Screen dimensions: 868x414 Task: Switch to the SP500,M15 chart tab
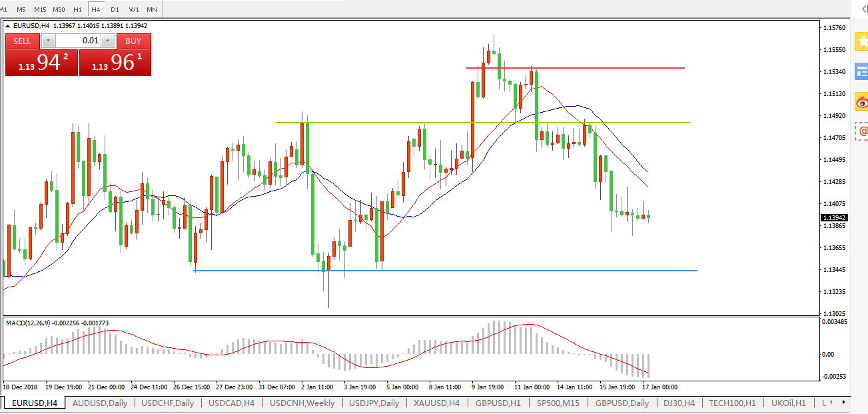[560, 403]
